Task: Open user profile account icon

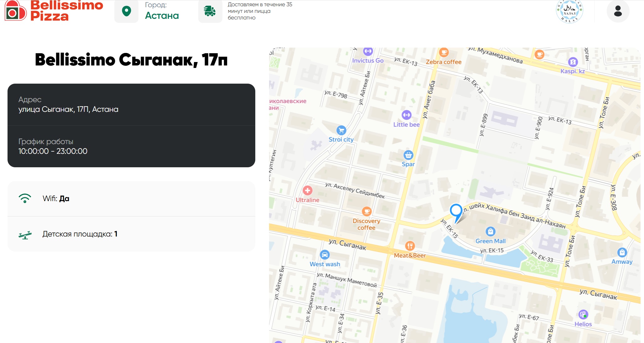Action: (618, 11)
